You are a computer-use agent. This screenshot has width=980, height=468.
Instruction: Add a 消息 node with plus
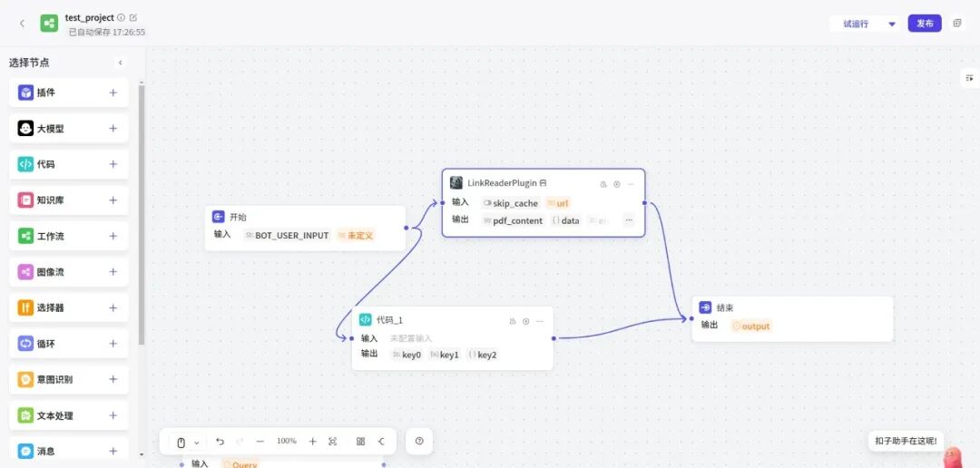coord(113,451)
